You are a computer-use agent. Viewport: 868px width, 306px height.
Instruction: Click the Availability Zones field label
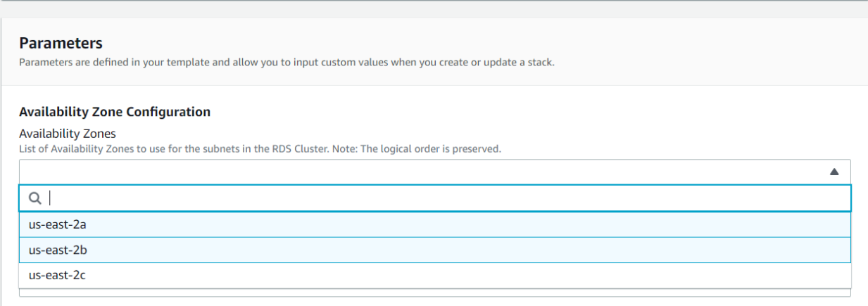click(68, 134)
